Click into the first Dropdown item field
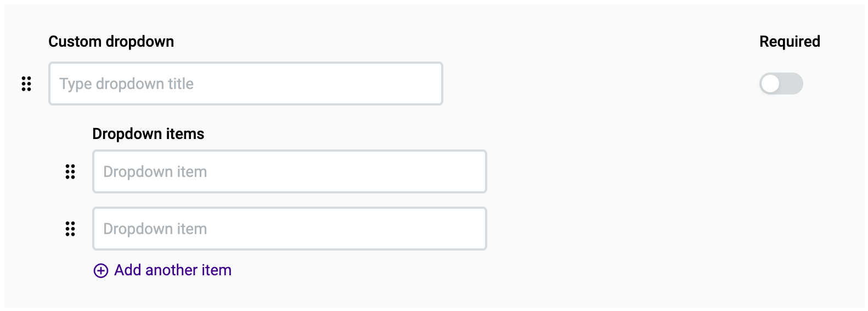Image resolution: width=868 pixels, height=311 pixels. 290,171
